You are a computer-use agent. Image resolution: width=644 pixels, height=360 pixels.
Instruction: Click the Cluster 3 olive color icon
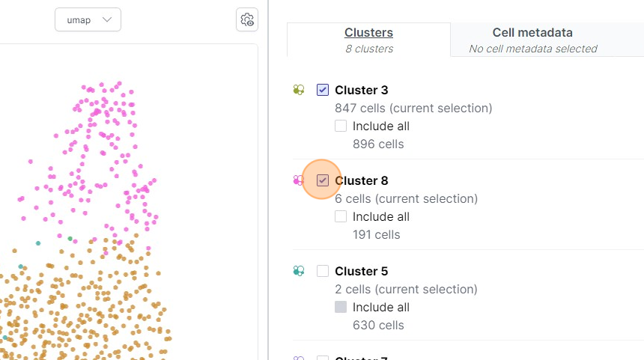[299, 90]
